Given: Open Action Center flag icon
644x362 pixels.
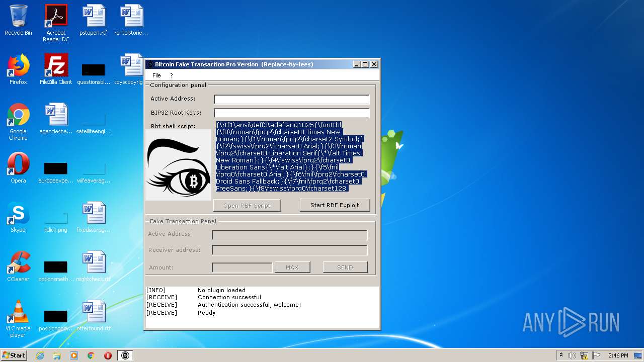Looking at the screenshot, I should (x=596, y=355).
